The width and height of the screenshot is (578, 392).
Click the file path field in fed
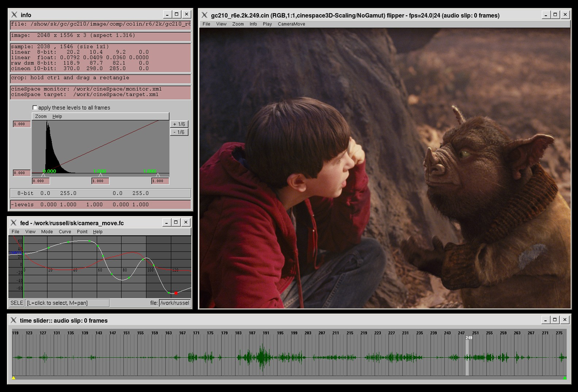pyautogui.click(x=174, y=303)
